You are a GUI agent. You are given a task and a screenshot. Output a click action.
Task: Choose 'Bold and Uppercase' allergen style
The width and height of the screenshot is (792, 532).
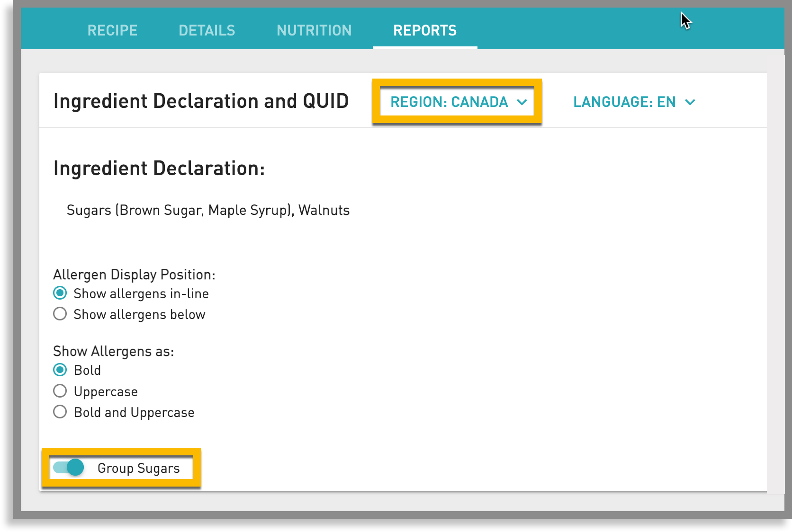click(60, 411)
